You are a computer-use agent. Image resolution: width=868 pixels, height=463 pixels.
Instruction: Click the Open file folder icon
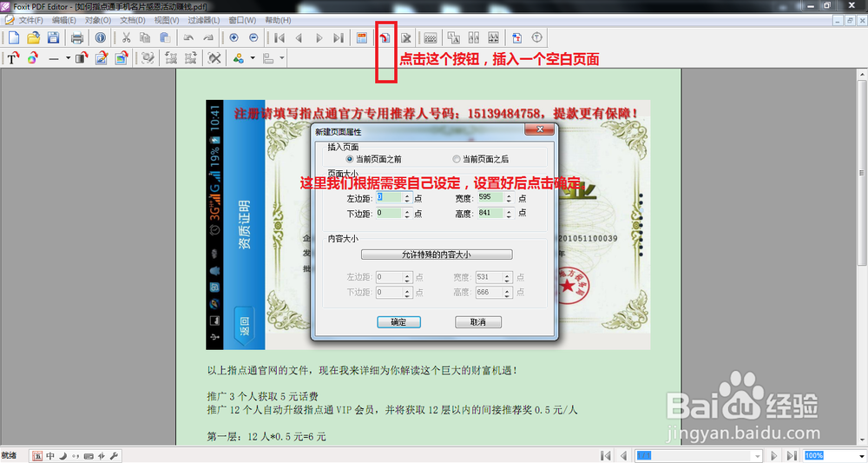33,37
